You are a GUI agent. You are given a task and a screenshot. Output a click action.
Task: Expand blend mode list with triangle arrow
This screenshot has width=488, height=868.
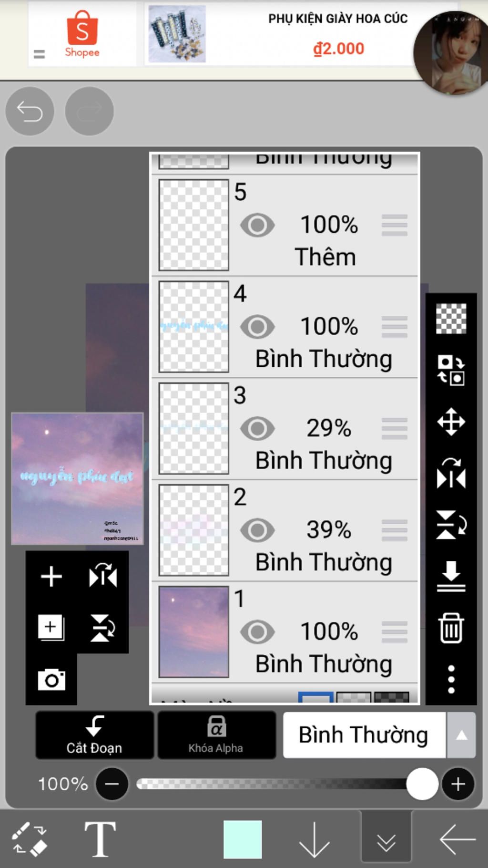pyautogui.click(x=461, y=735)
